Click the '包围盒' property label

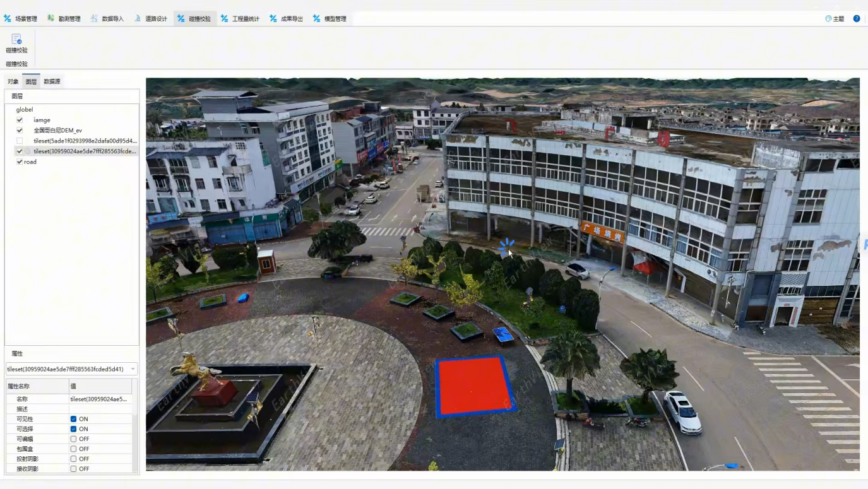click(25, 449)
